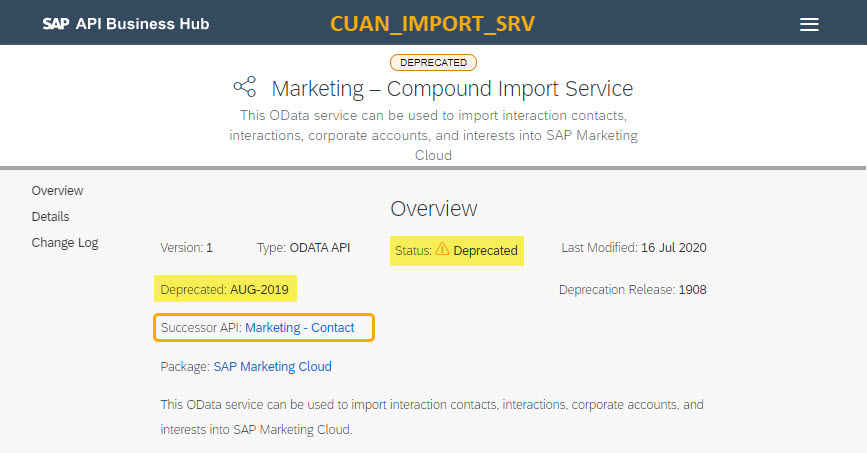This screenshot has width=867, height=453.
Task: Click the Version: 1 field
Action: tap(186, 248)
